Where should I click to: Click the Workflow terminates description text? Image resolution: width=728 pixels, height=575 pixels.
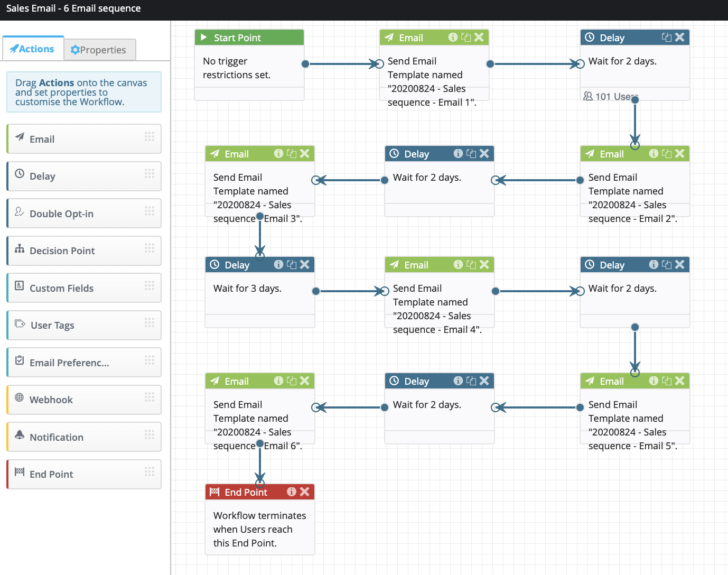click(x=259, y=529)
